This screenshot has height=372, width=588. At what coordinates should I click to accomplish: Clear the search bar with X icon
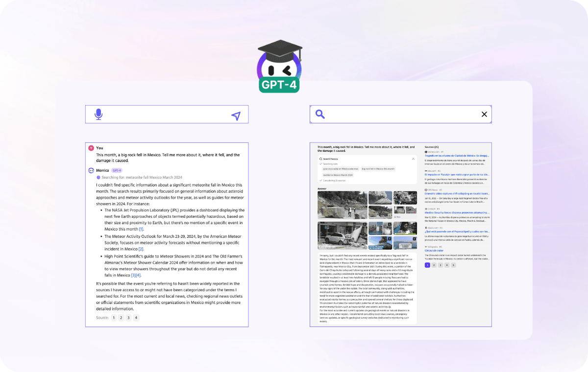tap(484, 114)
